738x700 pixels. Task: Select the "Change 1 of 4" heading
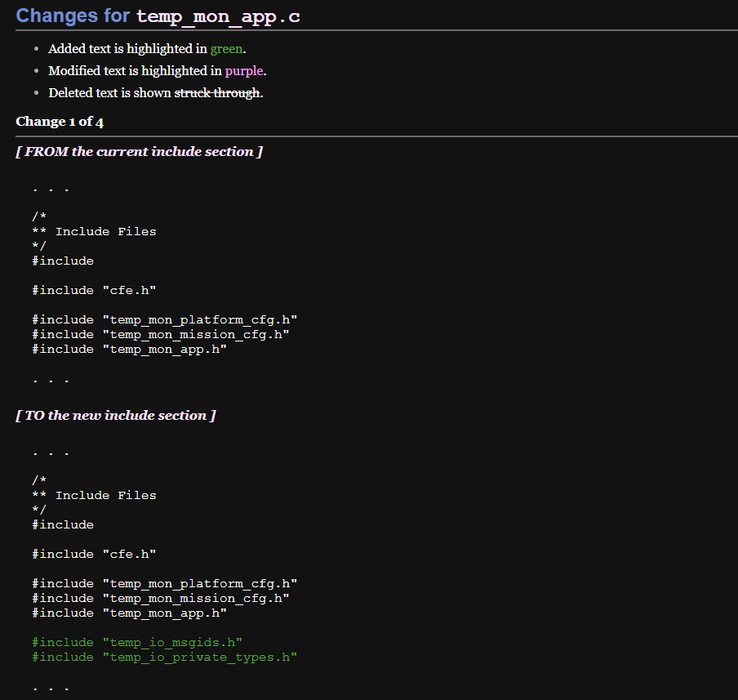click(60, 122)
